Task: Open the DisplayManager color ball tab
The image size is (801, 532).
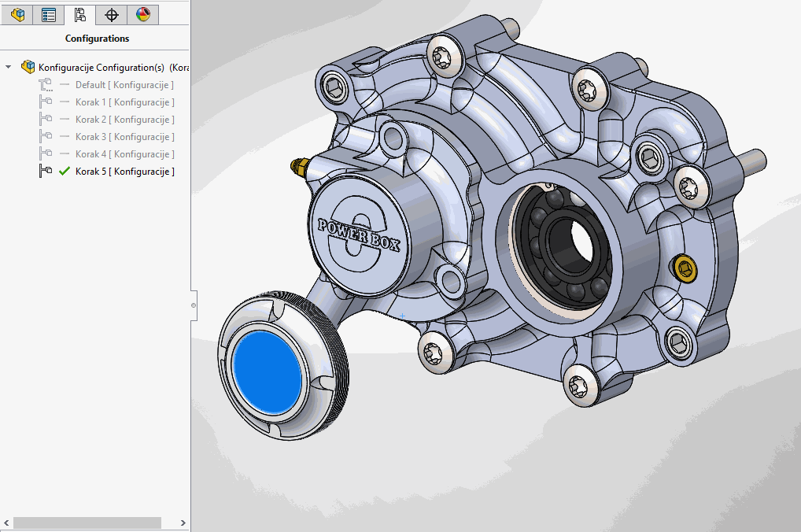Action: pos(142,14)
